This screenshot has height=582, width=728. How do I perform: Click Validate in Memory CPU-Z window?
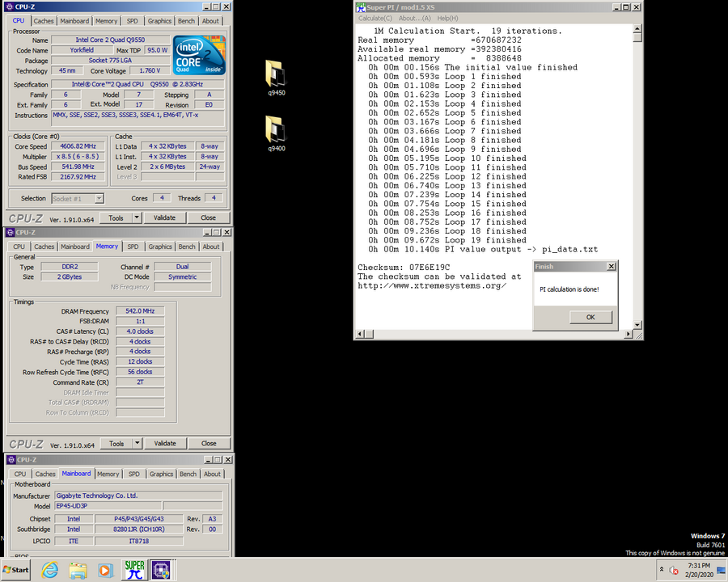click(165, 443)
